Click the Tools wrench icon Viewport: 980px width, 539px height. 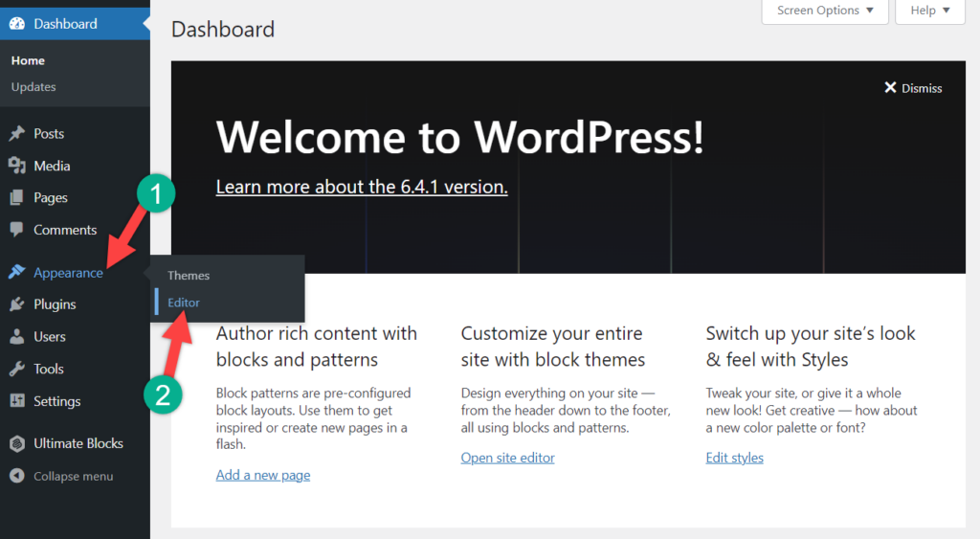tap(17, 369)
